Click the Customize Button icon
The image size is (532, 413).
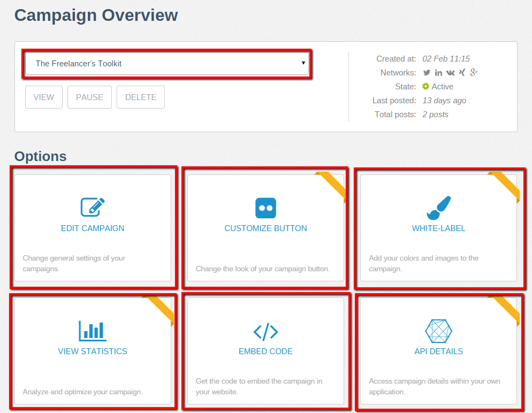pos(265,208)
